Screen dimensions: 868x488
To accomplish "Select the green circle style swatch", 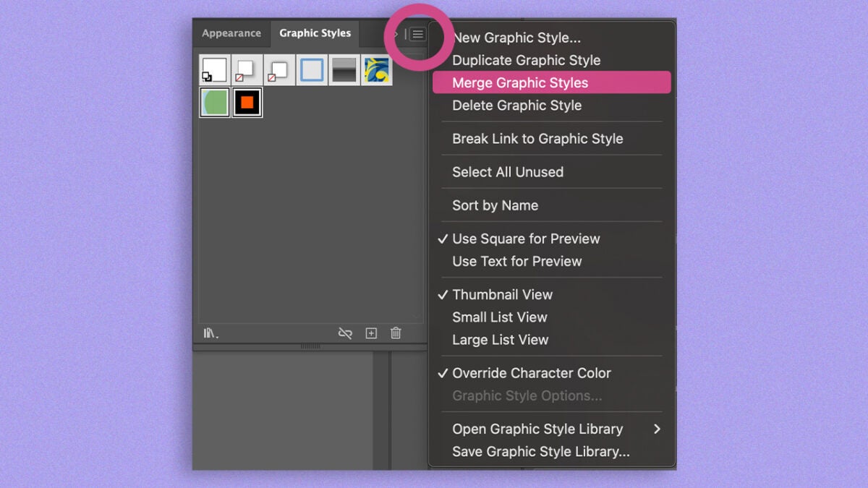I will pos(214,103).
